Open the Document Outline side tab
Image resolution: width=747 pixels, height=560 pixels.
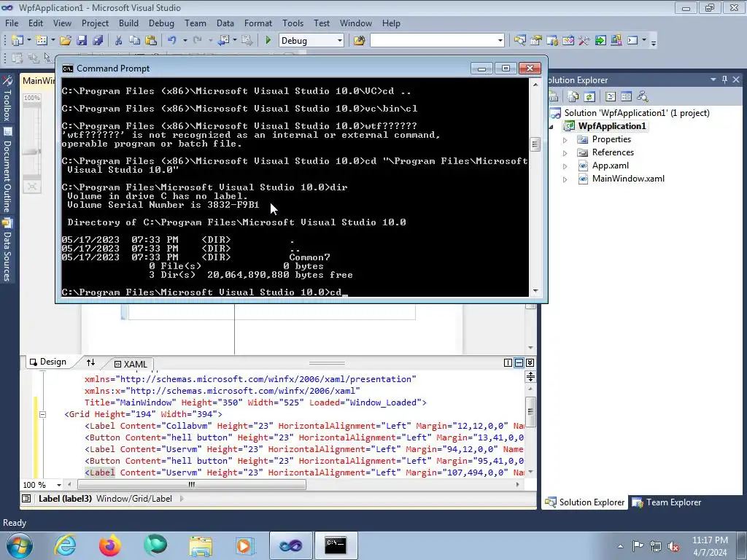pos(7,170)
